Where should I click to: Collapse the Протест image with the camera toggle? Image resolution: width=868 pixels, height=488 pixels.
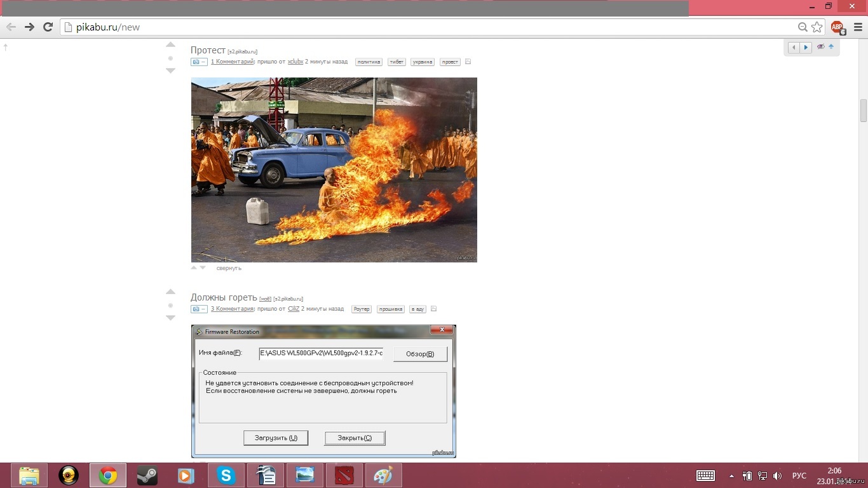coord(199,62)
